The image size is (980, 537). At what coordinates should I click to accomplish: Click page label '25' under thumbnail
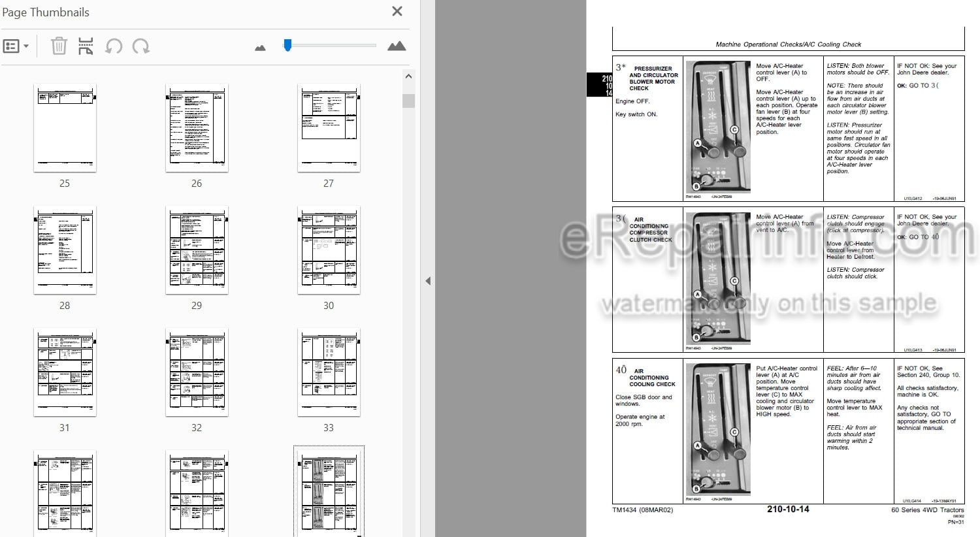[x=65, y=184]
